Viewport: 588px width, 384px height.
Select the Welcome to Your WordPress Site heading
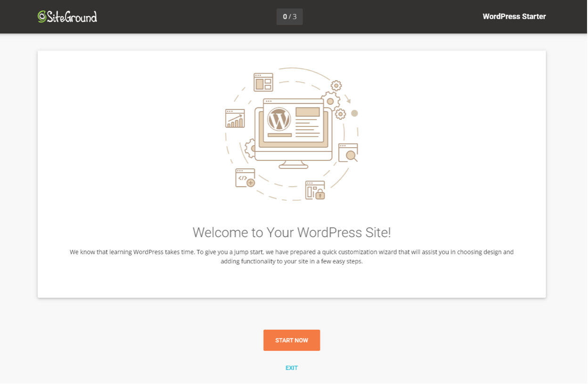[x=292, y=232]
